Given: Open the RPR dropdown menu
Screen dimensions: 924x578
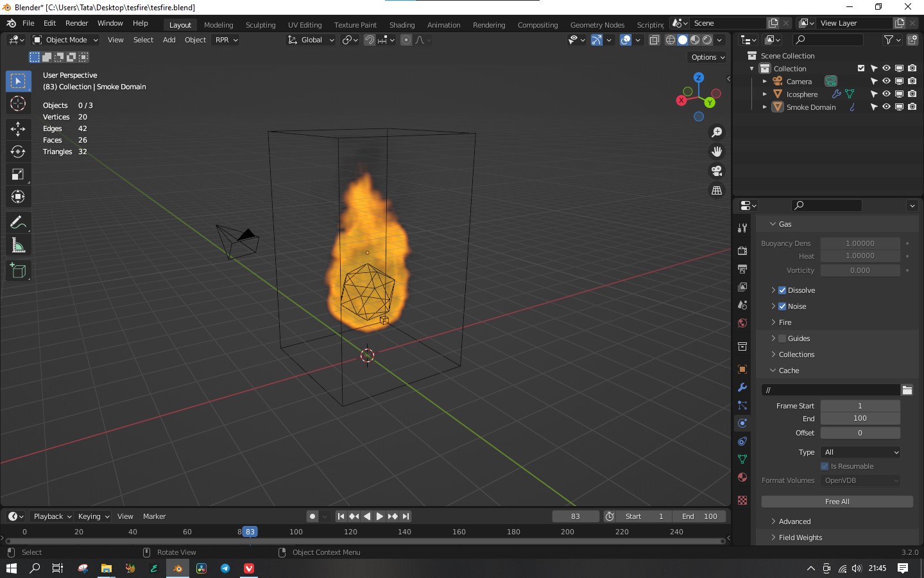Looking at the screenshot, I should pos(226,40).
